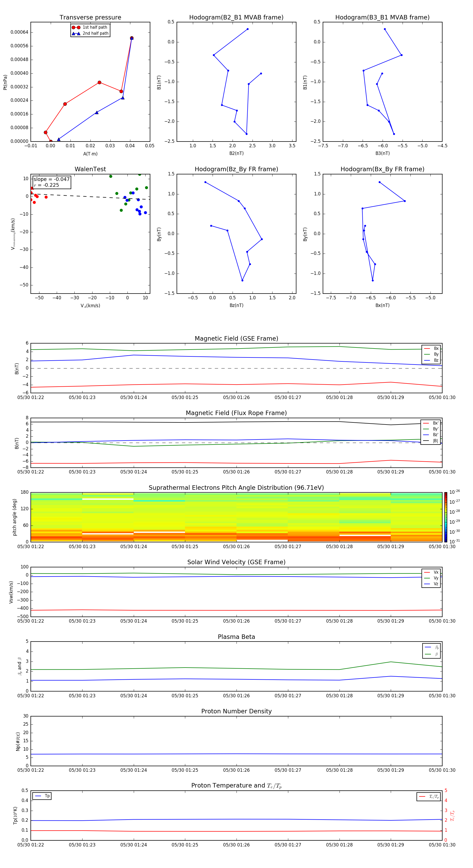This screenshot has height=868, width=473.
Task: Select the '2nd half path' legend entry
Action: pyautogui.click(x=90, y=33)
